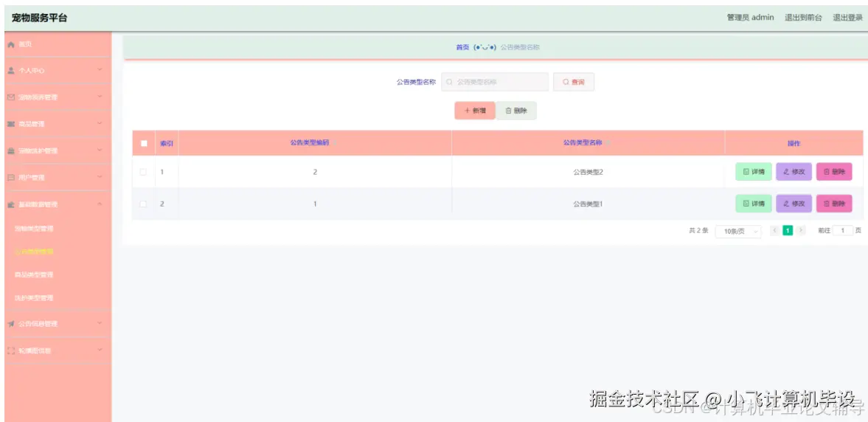This screenshot has height=422, width=868.
Task: Expand 个人中心 using its chevron
Action: [x=100, y=70]
